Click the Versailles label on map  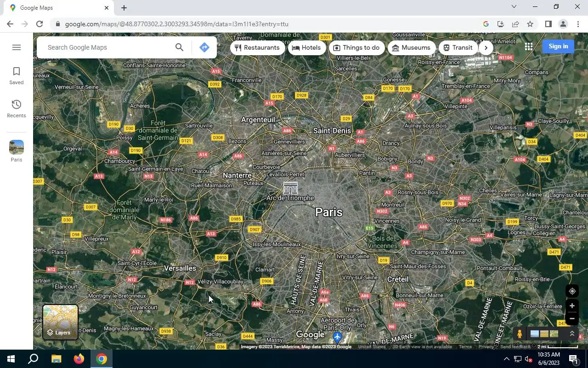point(180,268)
